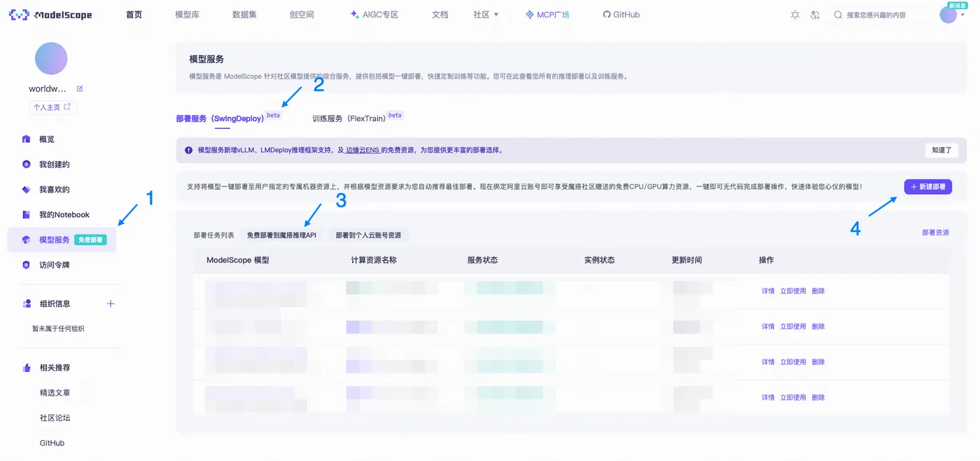Screen dimensions: 980x461
Task: Open 精选文章 in the sidebar
Action: point(55,393)
